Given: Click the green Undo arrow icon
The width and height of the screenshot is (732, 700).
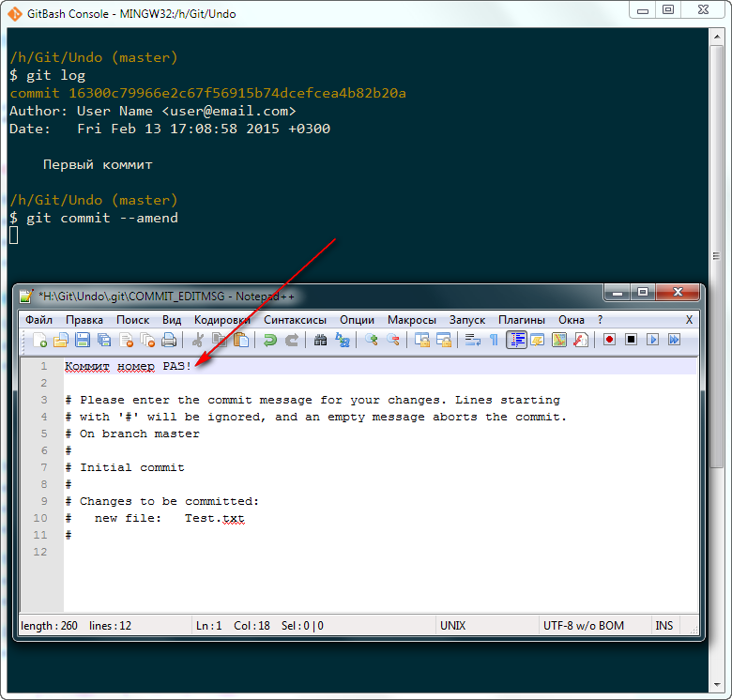Looking at the screenshot, I should pos(270,340).
